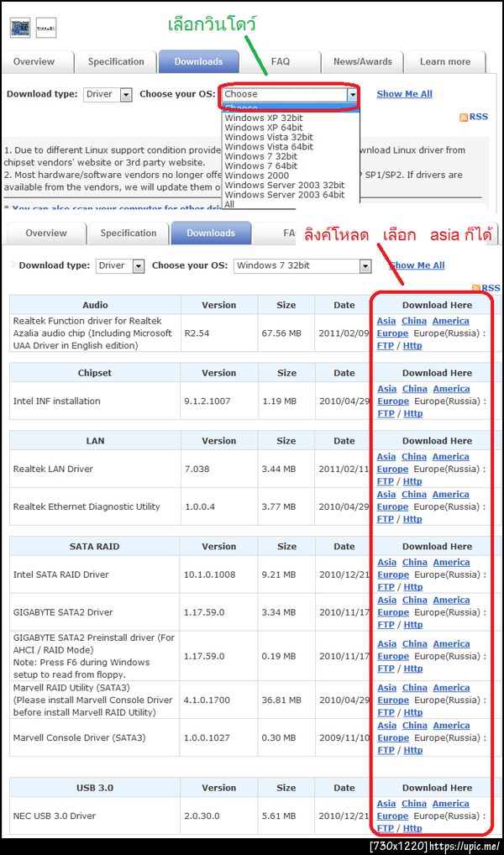Select Windows Vista 32bit from the OS list
This screenshot has height=855, width=504.
[268, 137]
